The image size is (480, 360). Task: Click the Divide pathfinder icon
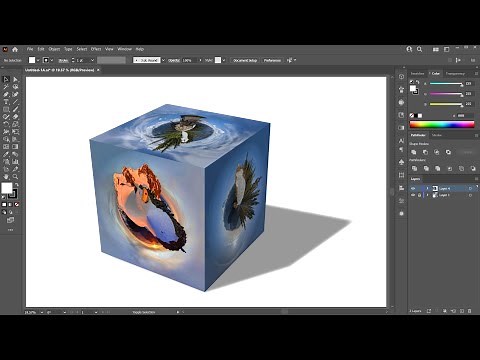coord(414,168)
